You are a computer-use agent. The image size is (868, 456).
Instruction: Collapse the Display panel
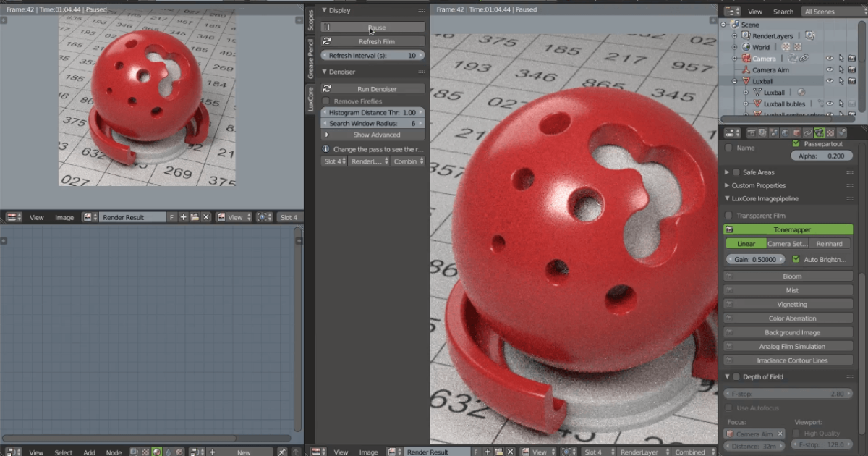tap(325, 11)
